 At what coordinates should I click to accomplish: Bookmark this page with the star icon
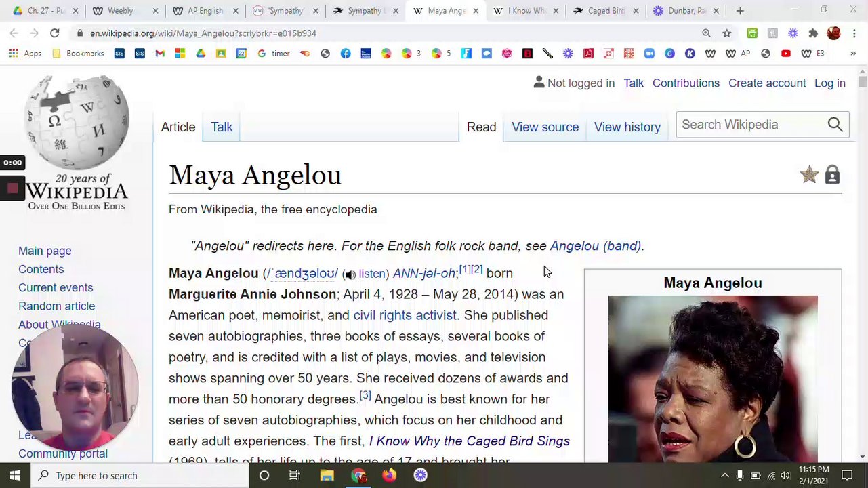pyautogui.click(x=727, y=33)
